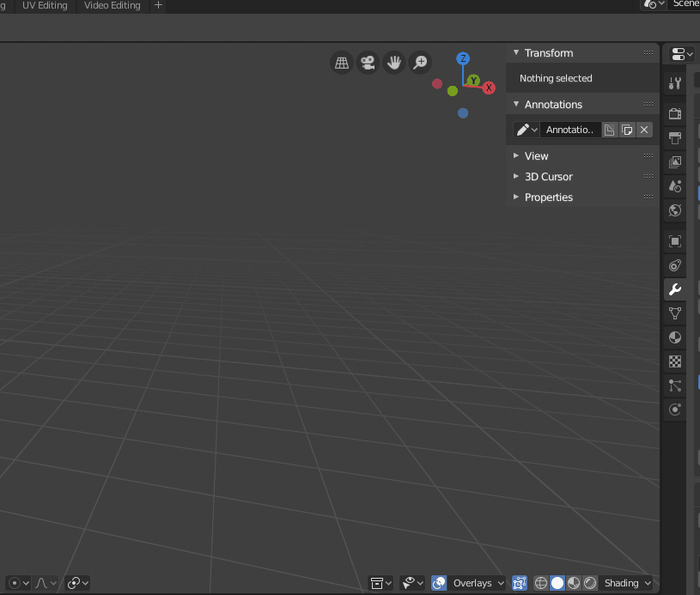Click the move view hand icon
This screenshot has width=700, height=595.
(x=394, y=62)
